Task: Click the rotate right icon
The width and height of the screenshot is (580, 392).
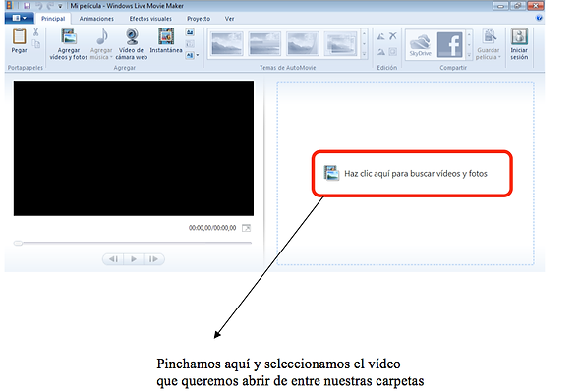Action: pos(381,52)
